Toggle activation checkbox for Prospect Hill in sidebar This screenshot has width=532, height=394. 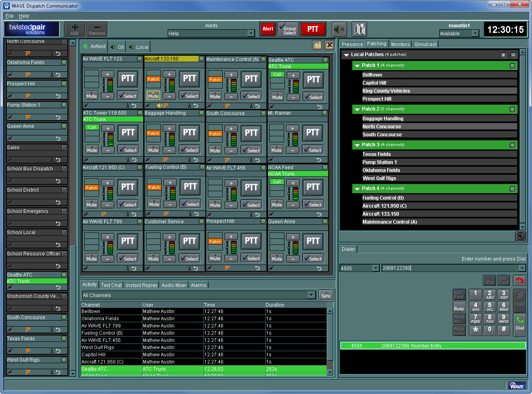64,83
